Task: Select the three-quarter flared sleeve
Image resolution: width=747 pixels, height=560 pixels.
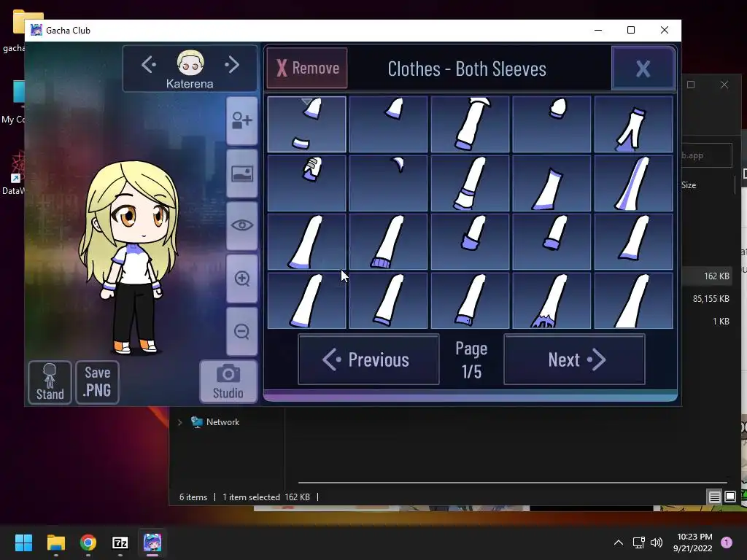Action: tap(551, 183)
